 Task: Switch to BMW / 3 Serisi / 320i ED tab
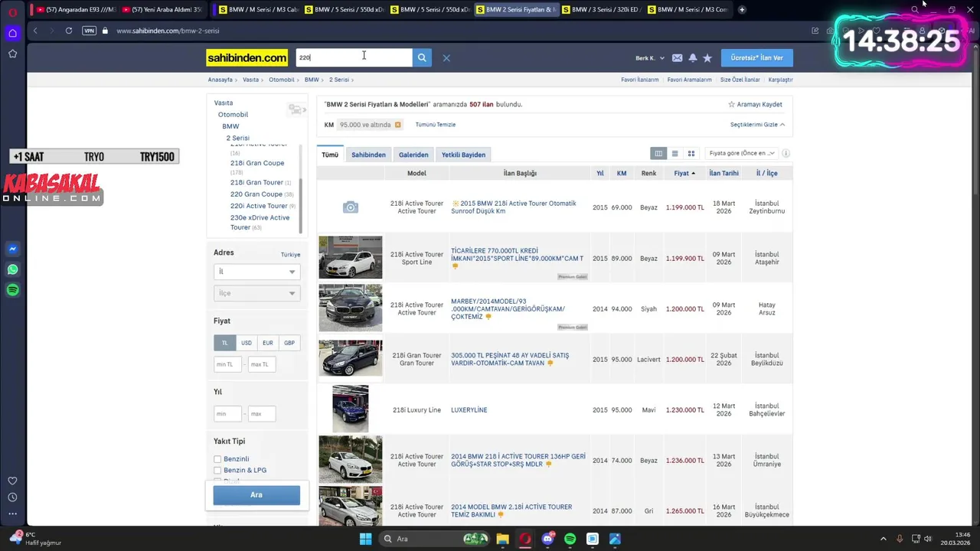click(x=604, y=10)
